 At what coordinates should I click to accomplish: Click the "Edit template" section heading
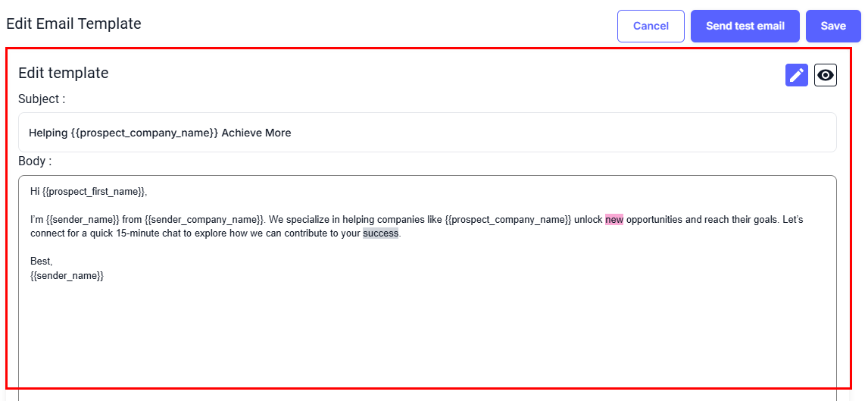pos(64,73)
